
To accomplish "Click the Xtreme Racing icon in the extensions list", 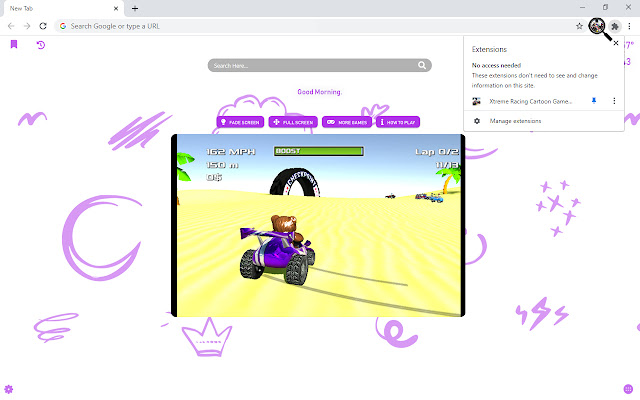I will tap(476, 101).
